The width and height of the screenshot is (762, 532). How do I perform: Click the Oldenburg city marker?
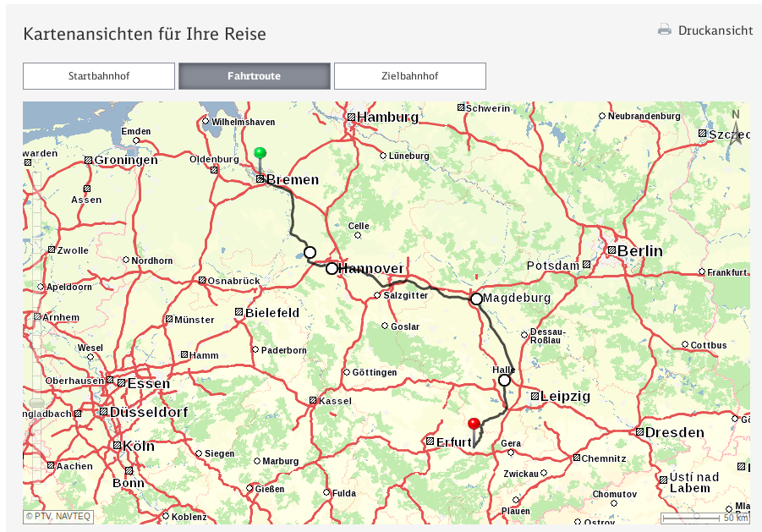(x=214, y=170)
